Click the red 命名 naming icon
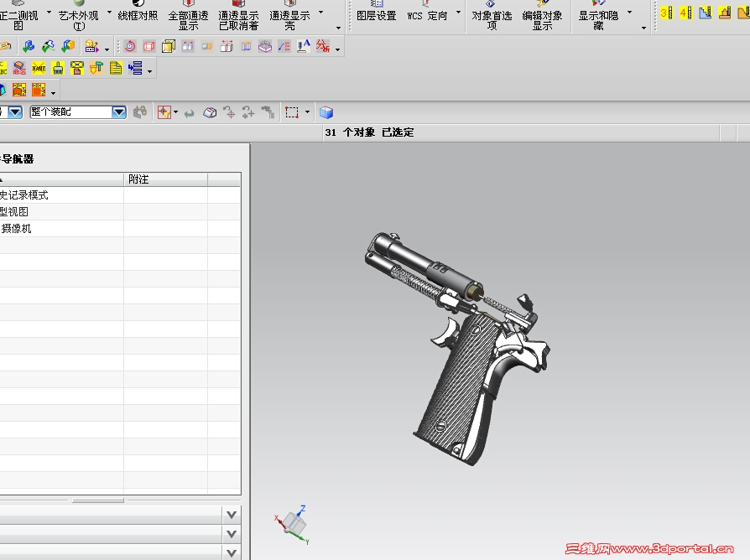Image resolution: width=750 pixels, height=560 pixels. coord(19,69)
